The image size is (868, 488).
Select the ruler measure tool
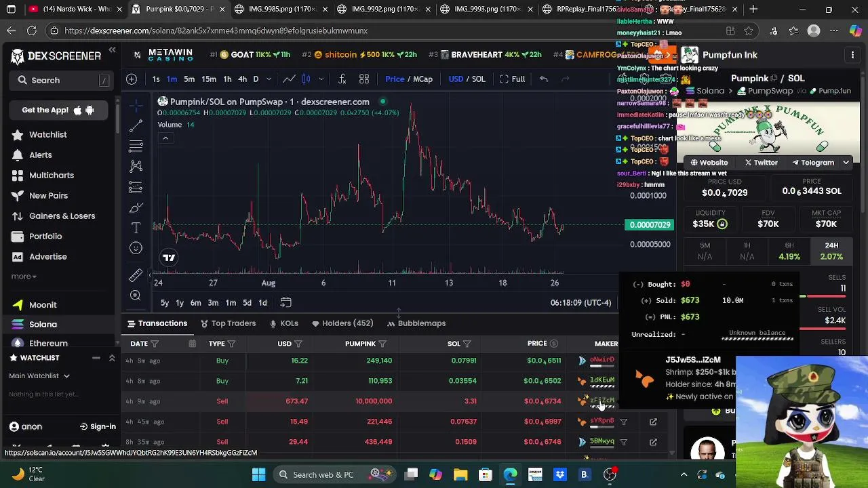click(136, 274)
